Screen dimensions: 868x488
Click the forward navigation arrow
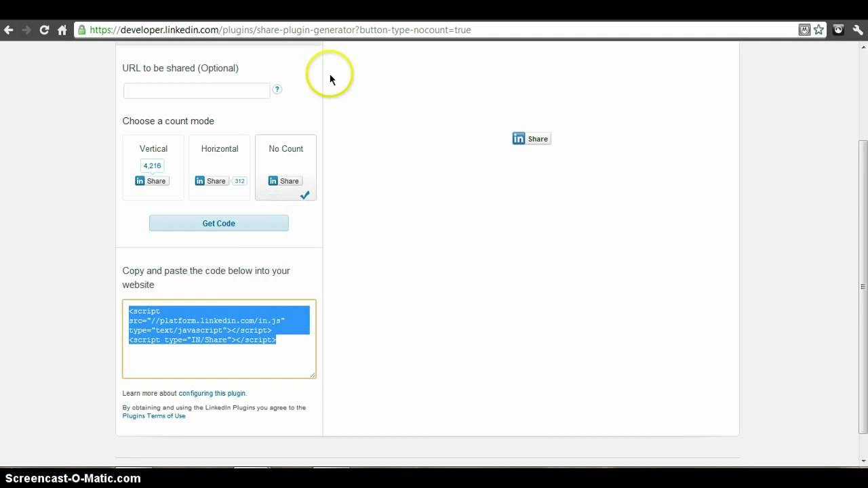[26, 29]
